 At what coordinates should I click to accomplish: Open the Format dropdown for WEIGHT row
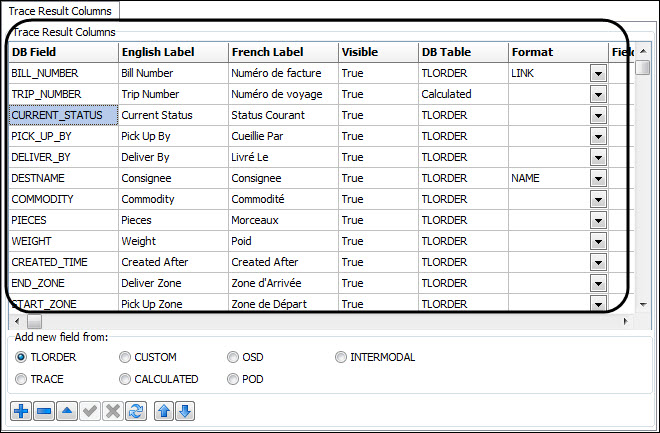598,241
